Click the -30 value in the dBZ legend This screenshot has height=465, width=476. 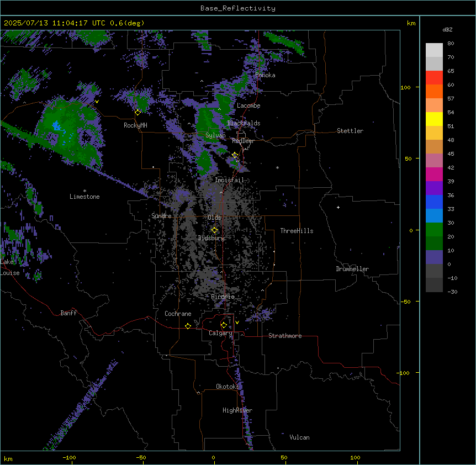(452, 292)
